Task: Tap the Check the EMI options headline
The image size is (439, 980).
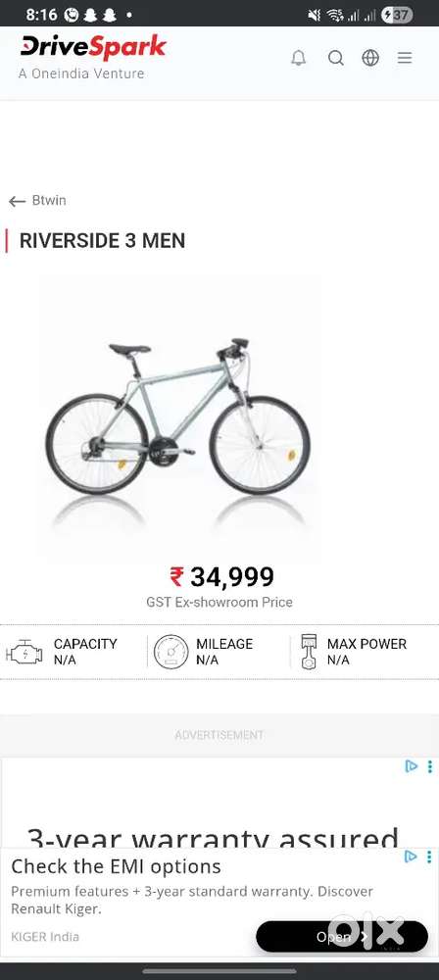Action: point(116,867)
